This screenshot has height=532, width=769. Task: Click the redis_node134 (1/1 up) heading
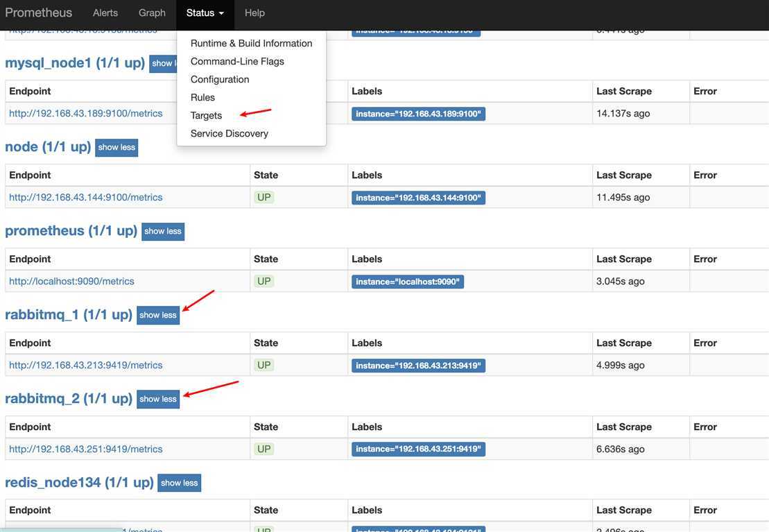80,483
